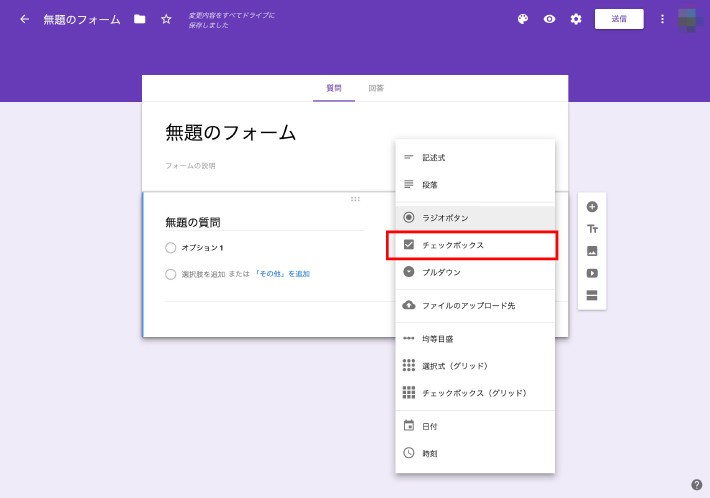Choose 時刻 from the type menu

coord(475,453)
